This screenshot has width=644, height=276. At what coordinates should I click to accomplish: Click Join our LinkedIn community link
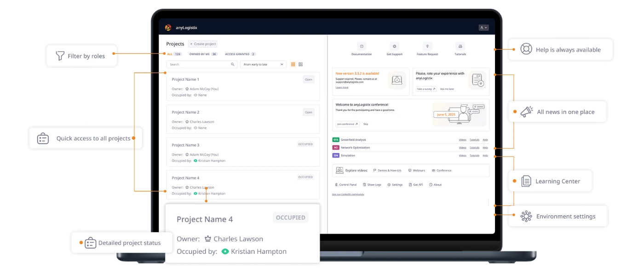point(348,195)
